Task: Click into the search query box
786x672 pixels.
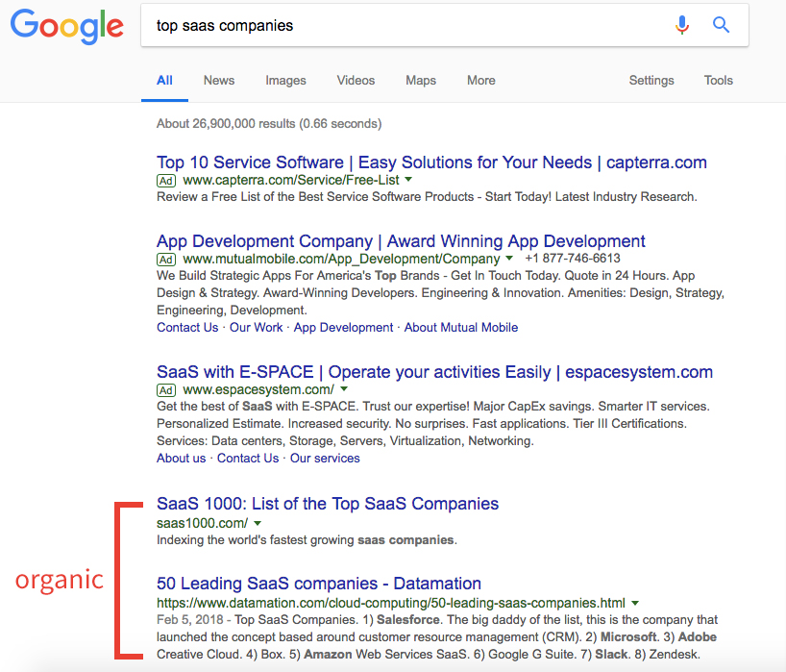Action: click(x=404, y=25)
